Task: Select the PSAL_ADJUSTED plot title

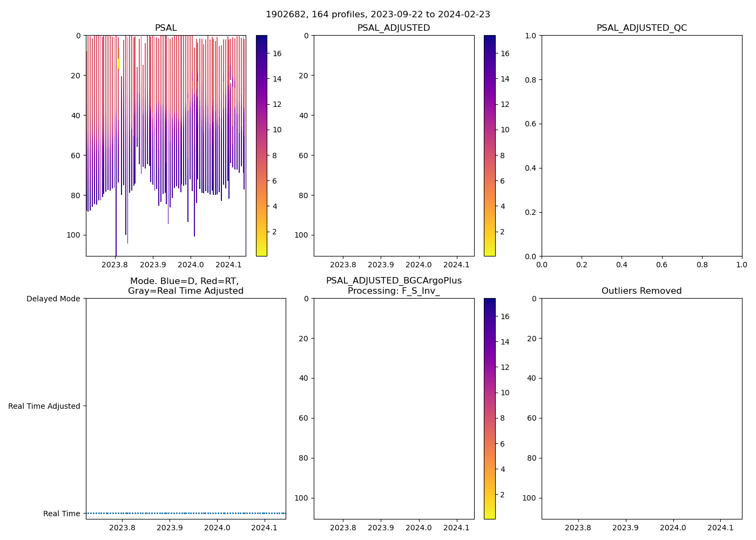Action: coord(394,28)
